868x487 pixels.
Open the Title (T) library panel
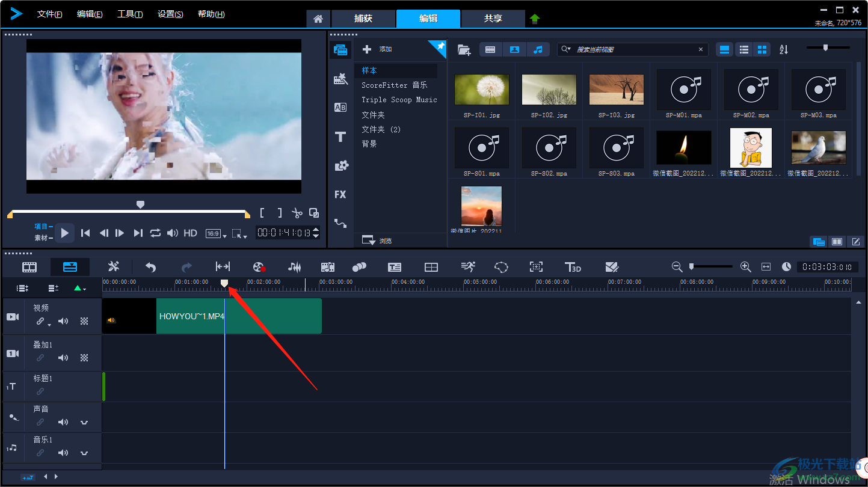pyautogui.click(x=340, y=137)
